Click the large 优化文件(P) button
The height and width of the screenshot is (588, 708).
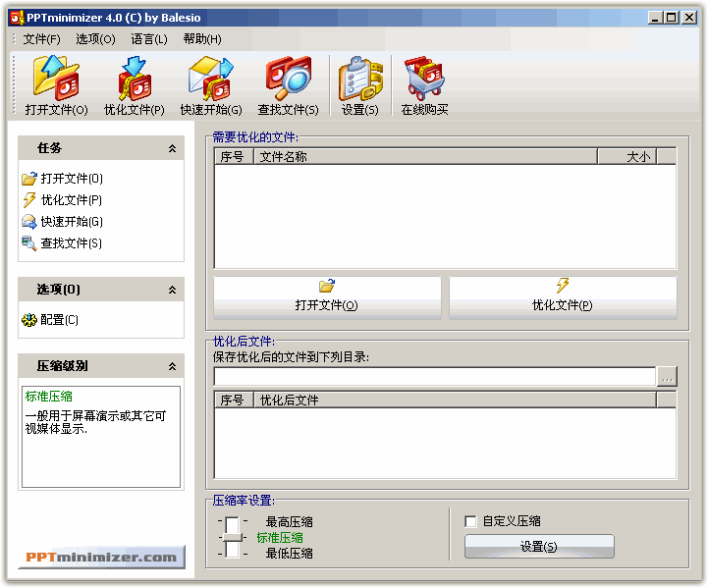[x=563, y=297]
